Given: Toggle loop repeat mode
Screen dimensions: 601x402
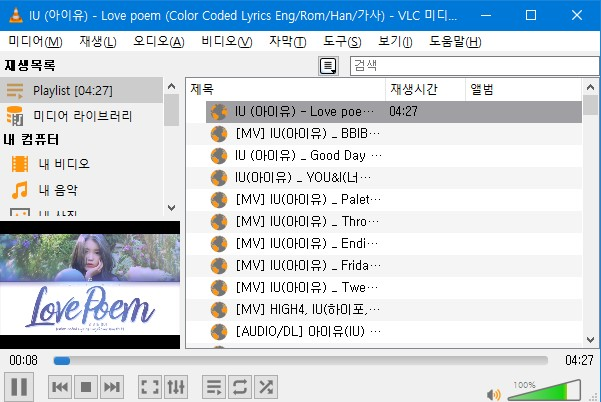Looking at the screenshot, I should (x=240, y=387).
